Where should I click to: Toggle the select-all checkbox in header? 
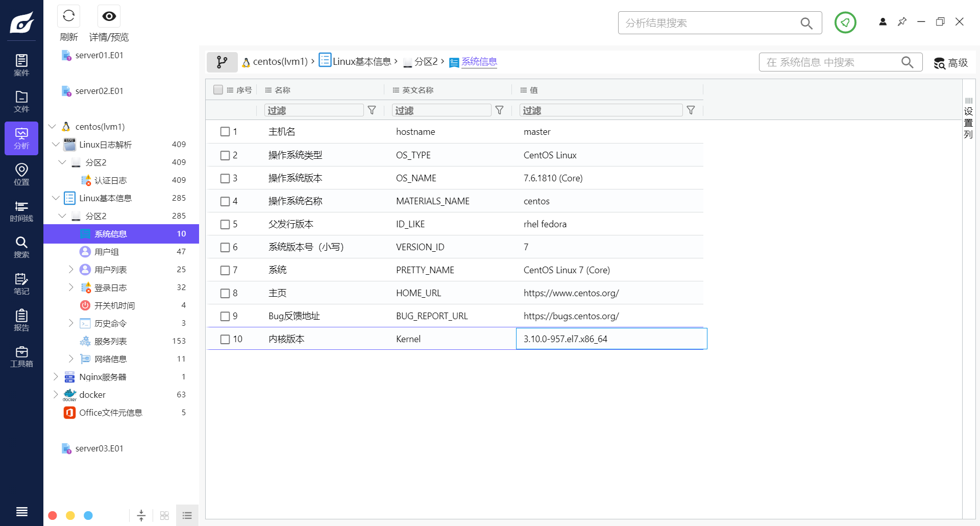(x=218, y=90)
